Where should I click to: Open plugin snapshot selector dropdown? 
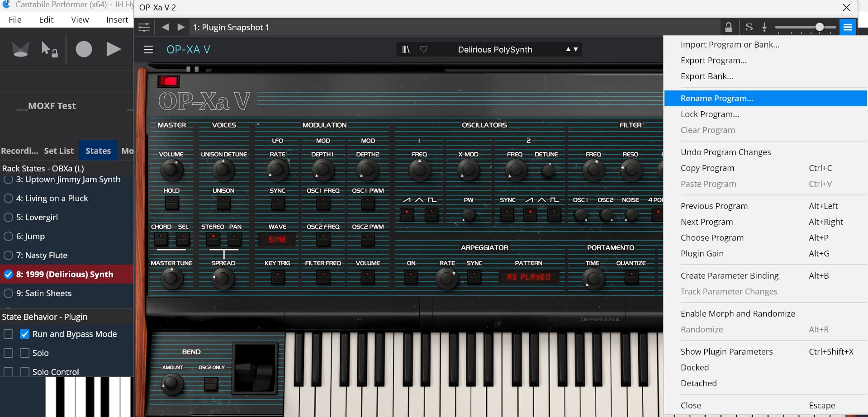(455, 27)
